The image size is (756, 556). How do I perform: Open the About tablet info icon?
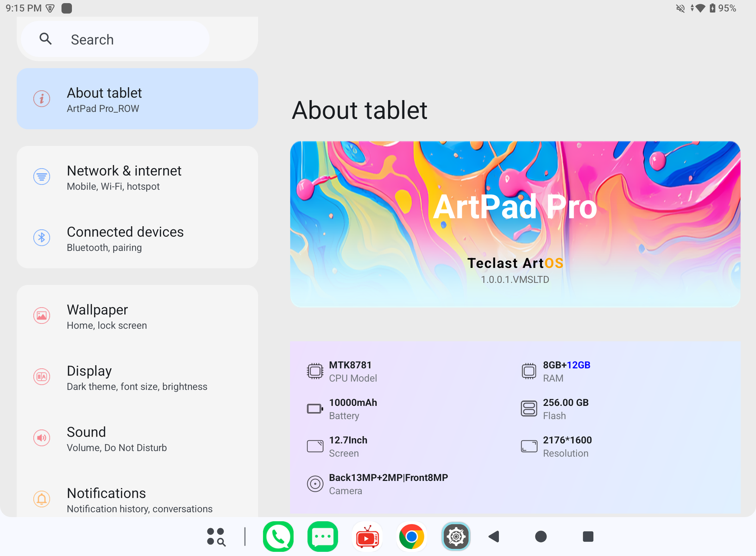click(x=42, y=99)
